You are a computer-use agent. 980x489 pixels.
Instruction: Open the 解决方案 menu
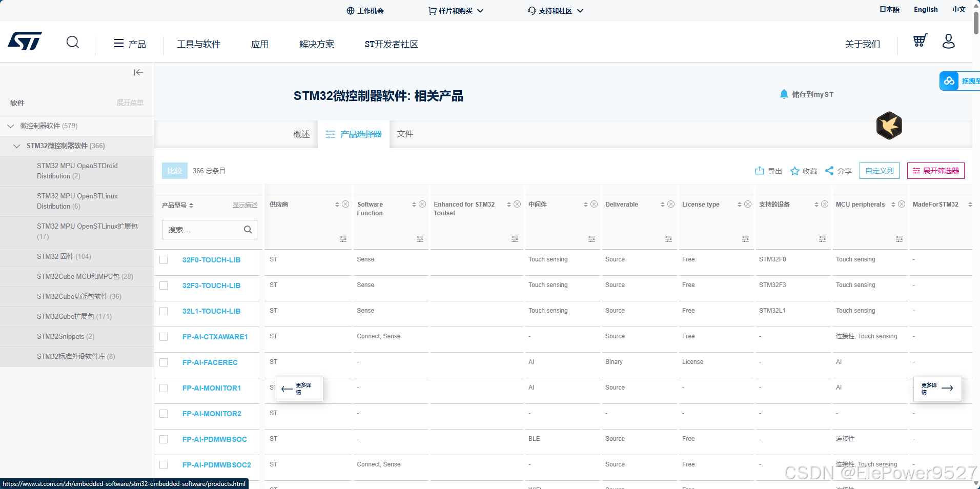[x=317, y=44]
